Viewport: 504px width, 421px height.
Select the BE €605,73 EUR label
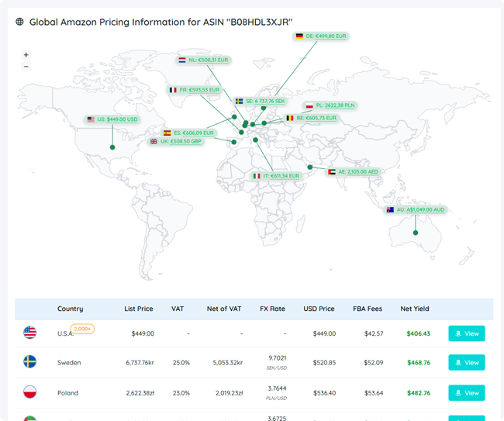tap(311, 118)
